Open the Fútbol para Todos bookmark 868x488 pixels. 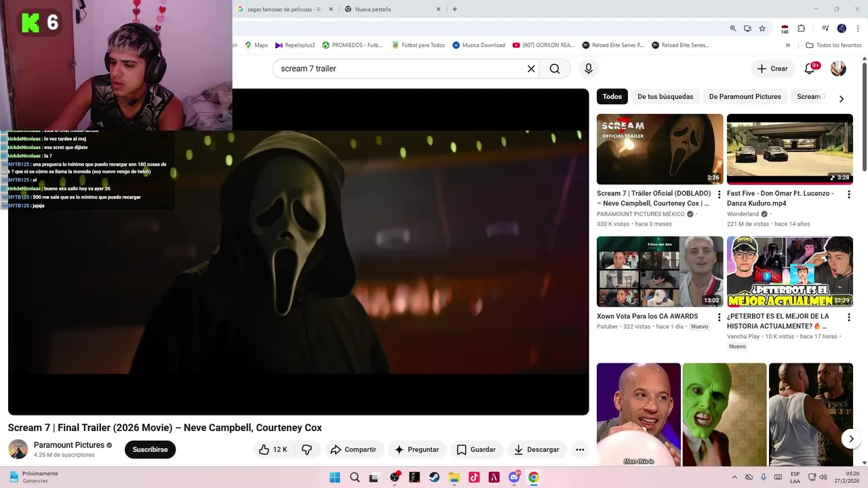coord(418,45)
